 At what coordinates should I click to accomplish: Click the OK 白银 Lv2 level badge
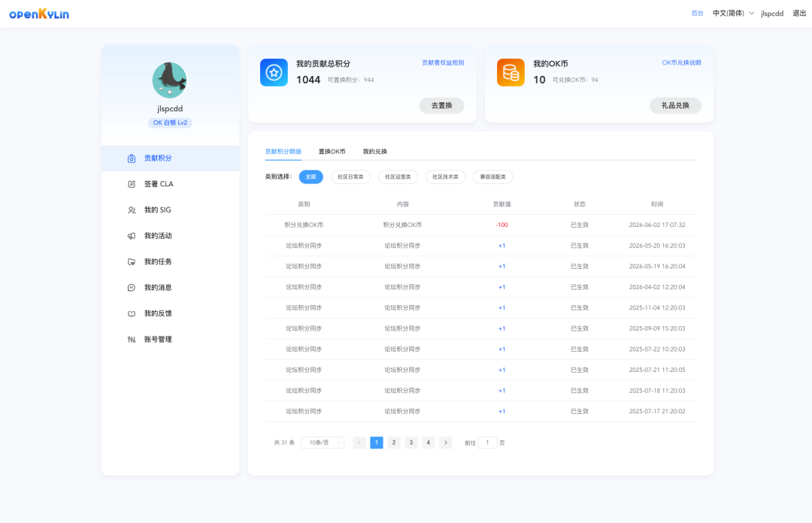(x=170, y=122)
